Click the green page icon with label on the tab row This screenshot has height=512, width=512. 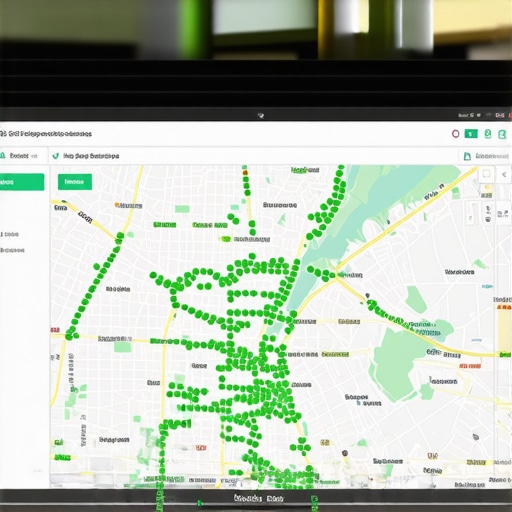pos(486,156)
